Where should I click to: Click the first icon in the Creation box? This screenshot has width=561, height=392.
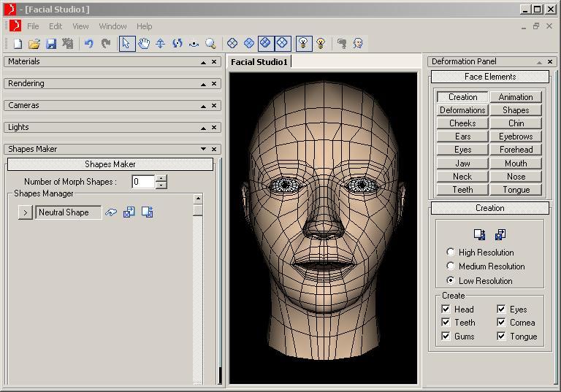[x=479, y=234]
